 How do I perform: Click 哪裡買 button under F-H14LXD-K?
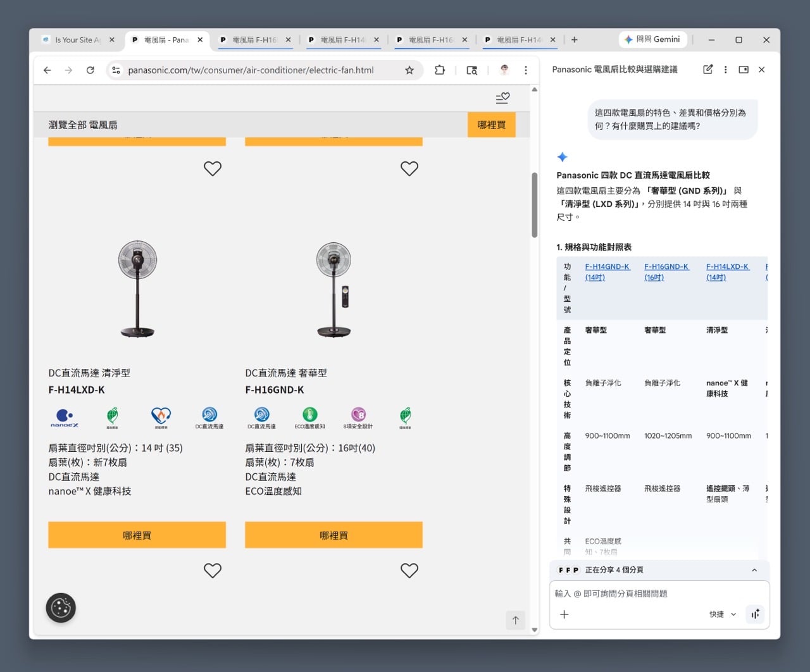click(x=137, y=535)
